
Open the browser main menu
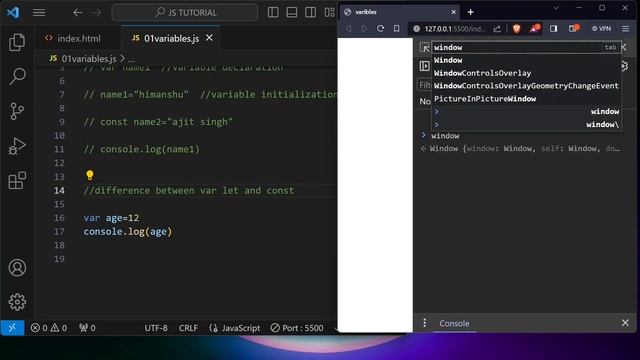point(625,29)
